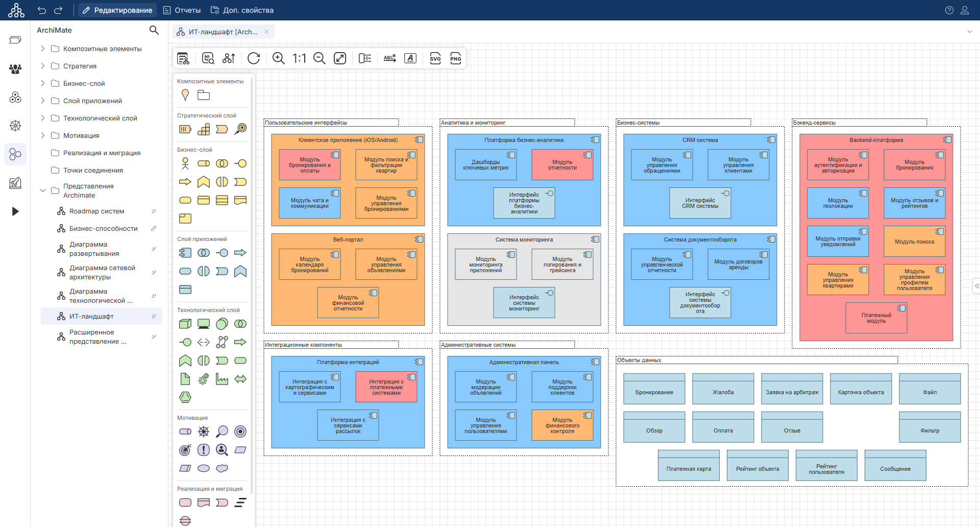Open the Roadmap систем view
This screenshot has height=527, width=980.
point(96,211)
